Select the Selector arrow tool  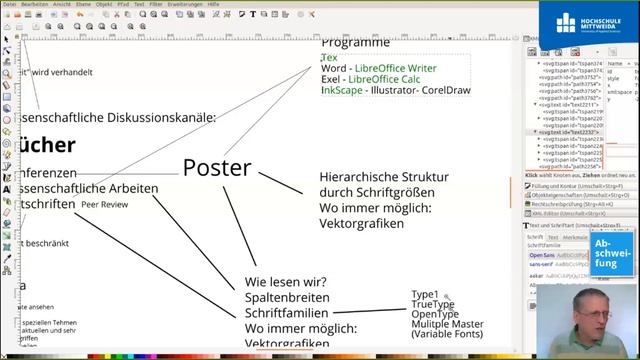(7, 39)
